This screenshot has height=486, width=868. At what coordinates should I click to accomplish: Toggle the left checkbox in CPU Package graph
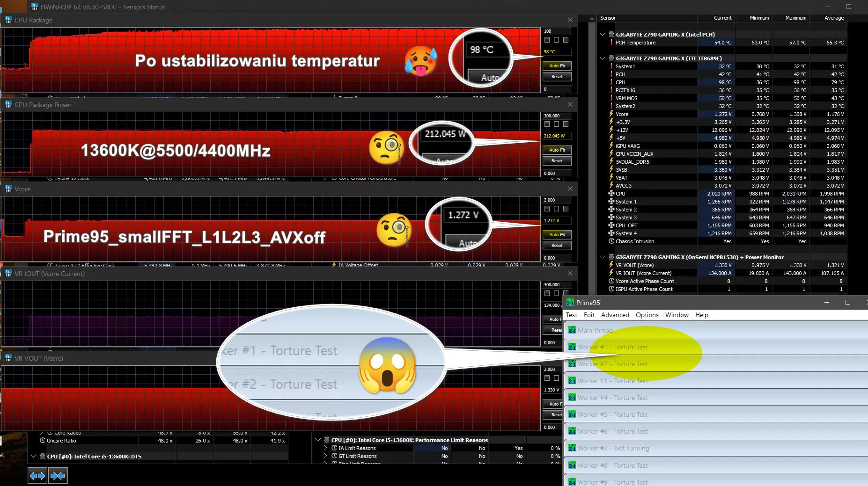[x=547, y=40]
